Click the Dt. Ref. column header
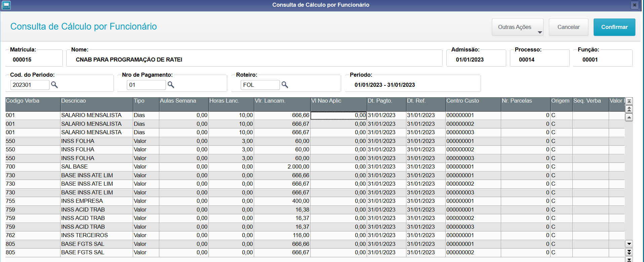This screenshot has width=644, height=262. (x=426, y=104)
